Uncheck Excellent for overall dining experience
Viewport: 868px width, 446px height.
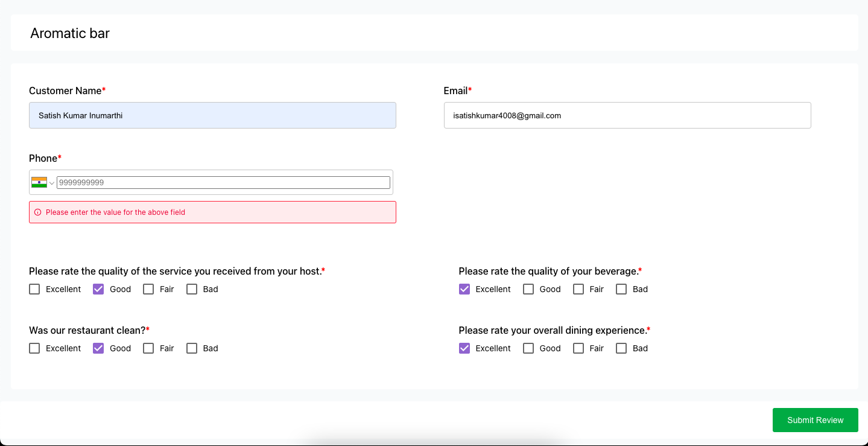click(464, 348)
